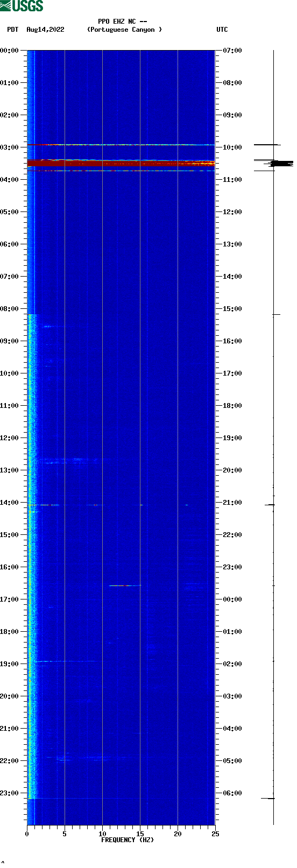
Task: Click the date Aug14,2022
Action: click(x=45, y=30)
